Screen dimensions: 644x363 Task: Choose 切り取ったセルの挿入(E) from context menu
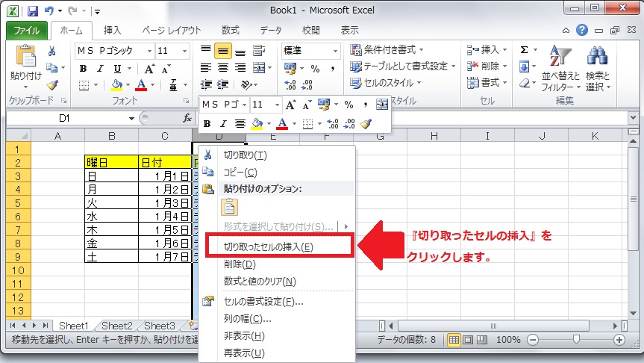click(269, 247)
